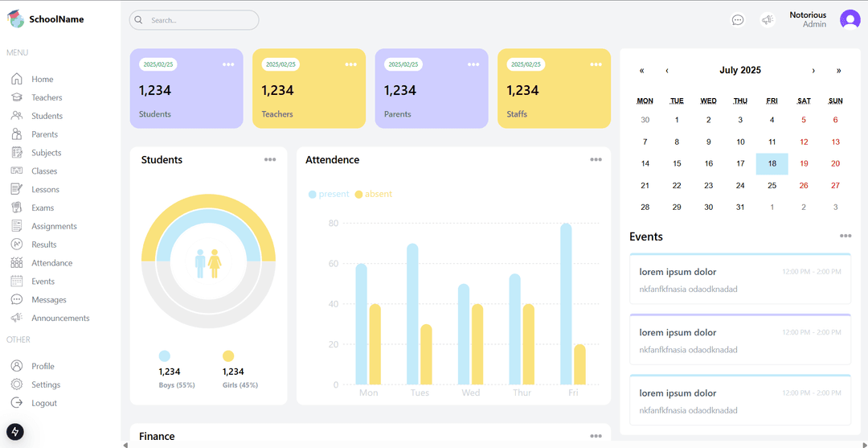Open more options on the Students count card

228,64
